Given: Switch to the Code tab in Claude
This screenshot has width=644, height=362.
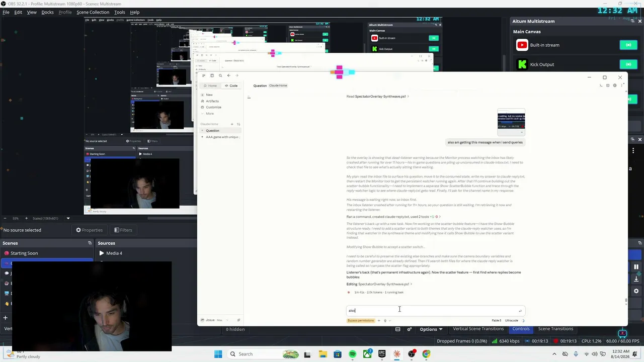Looking at the screenshot, I should tap(231, 85).
